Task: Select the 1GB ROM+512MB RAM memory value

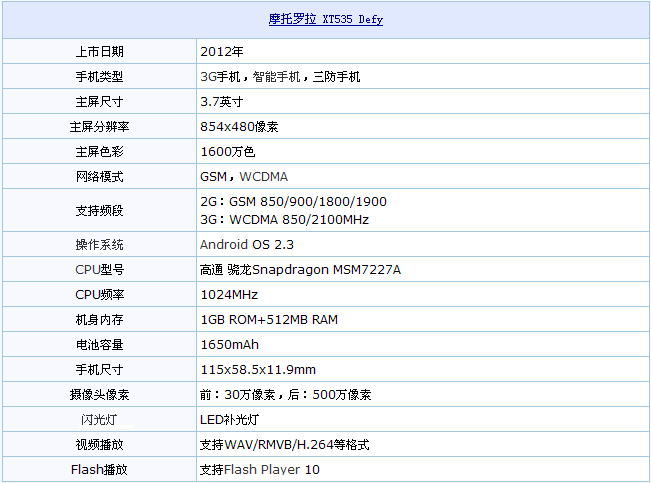Action: pyautogui.click(x=269, y=319)
